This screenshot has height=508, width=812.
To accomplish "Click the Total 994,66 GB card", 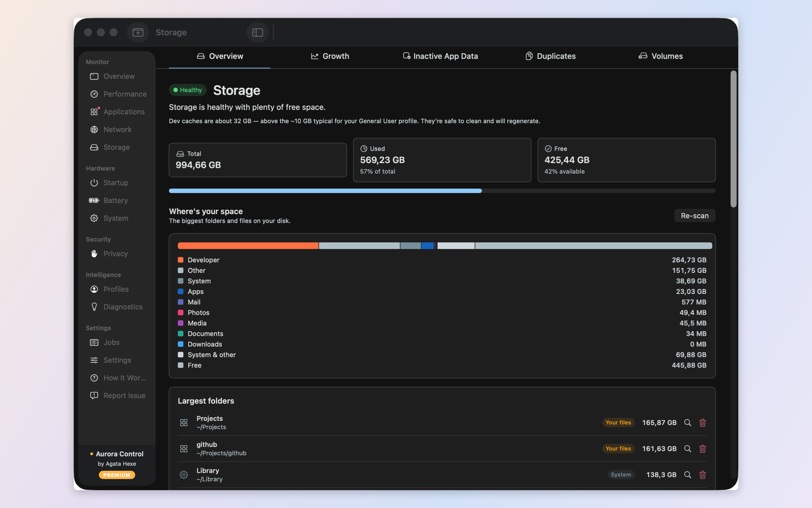I will pyautogui.click(x=258, y=160).
